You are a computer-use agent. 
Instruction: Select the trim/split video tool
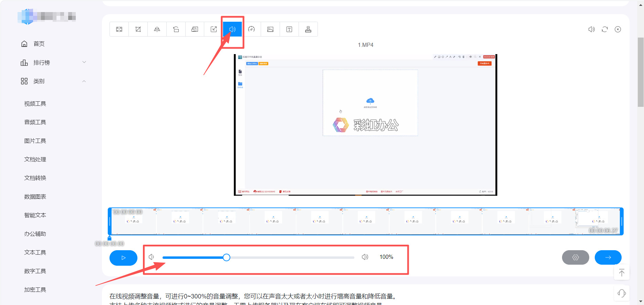(x=119, y=29)
